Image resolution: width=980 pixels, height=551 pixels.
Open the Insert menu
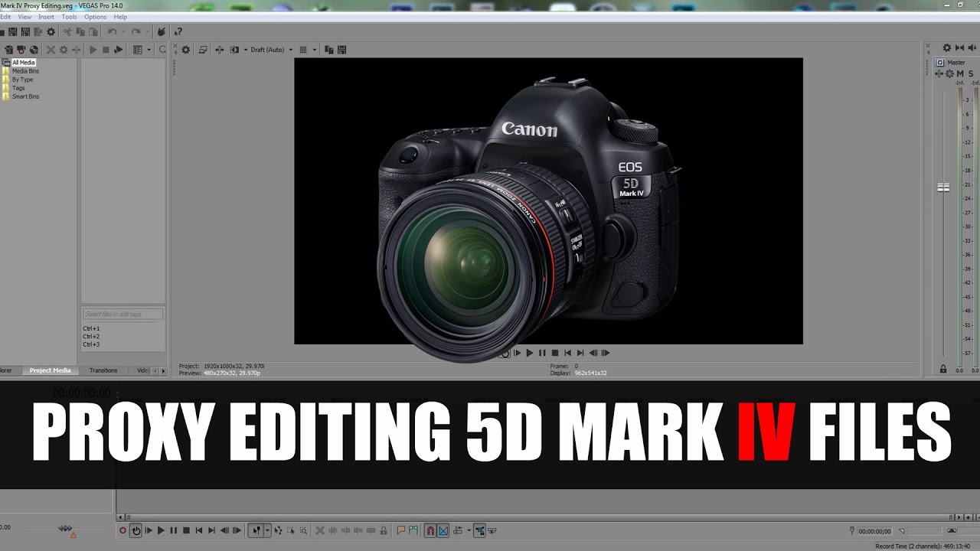[46, 17]
